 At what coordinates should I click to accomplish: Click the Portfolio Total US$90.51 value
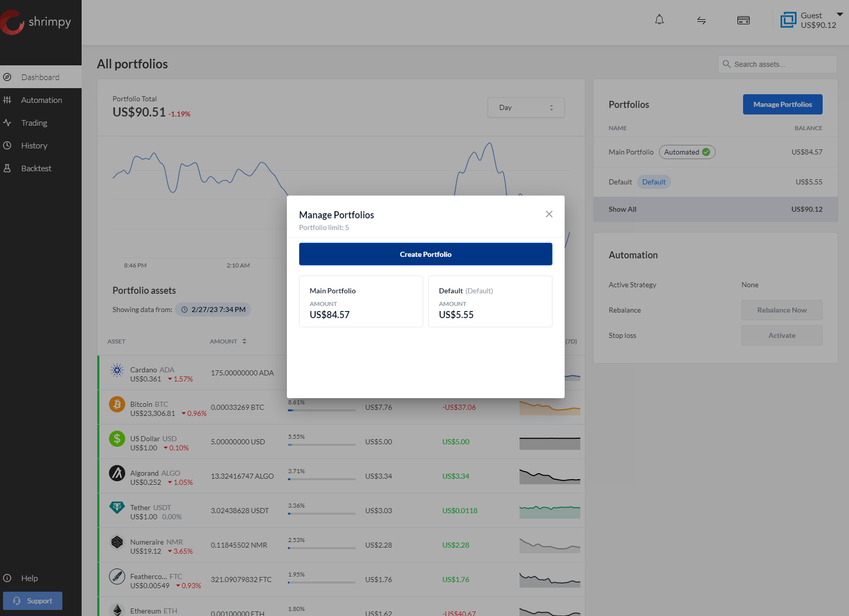pyautogui.click(x=139, y=112)
